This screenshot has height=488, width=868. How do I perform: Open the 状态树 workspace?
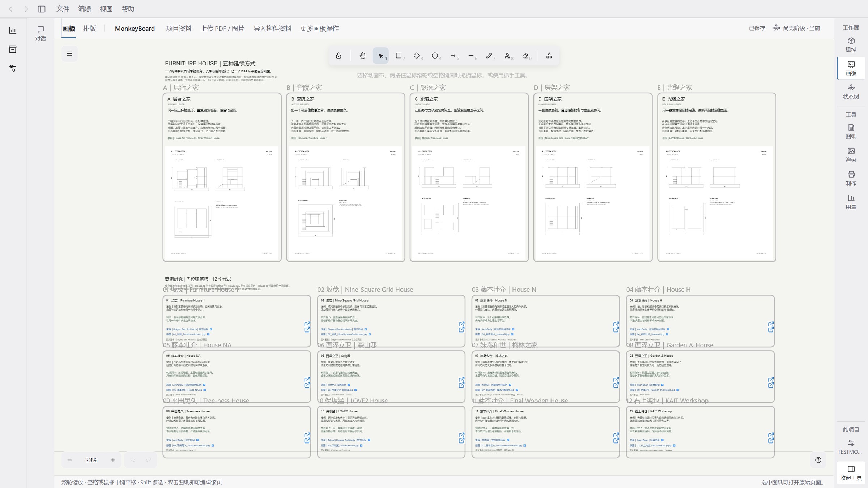coord(851,92)
